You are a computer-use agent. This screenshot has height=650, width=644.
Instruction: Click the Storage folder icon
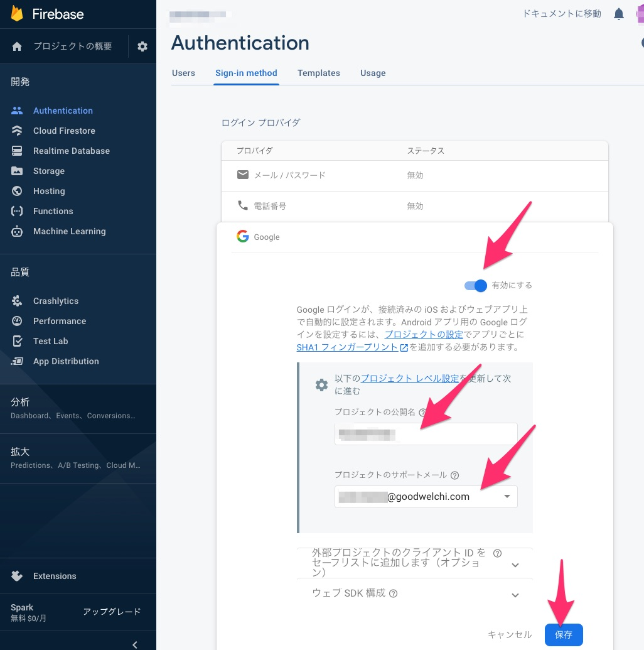click(x=17, y=171)
